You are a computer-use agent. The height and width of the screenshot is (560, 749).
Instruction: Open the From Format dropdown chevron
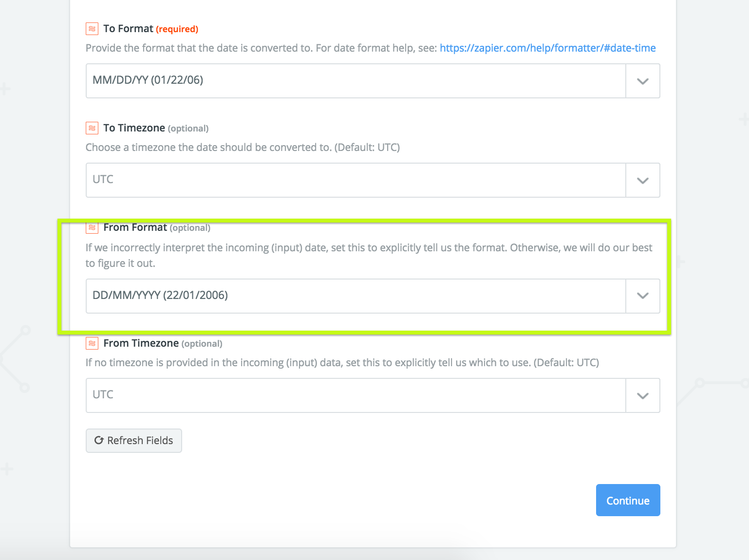click(643, 296)
